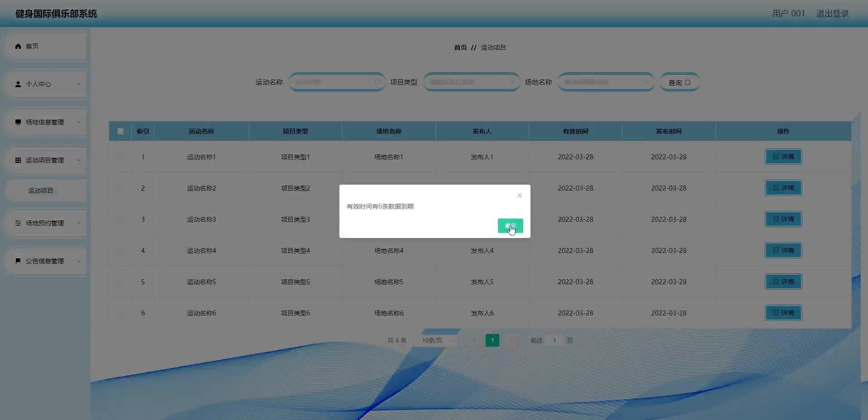Select the checkbox for row 6
The width and height of the screenshot is (868, 420).
(120, 313)
